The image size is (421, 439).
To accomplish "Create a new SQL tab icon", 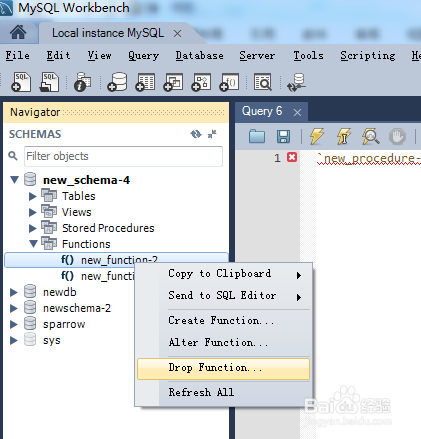I will click(21, 82).
